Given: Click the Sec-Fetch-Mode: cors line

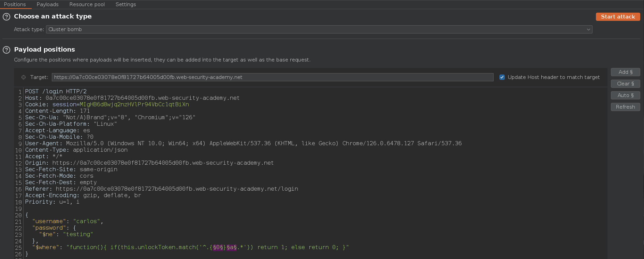Looking at the screenshot, I should [x=59, y=176].
